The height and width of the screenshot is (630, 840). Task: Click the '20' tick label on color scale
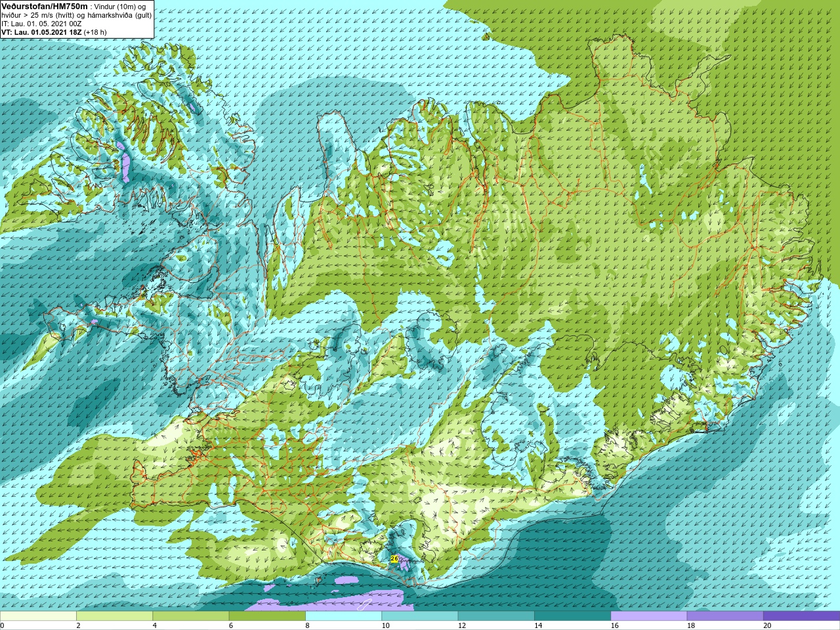point(767,625)
